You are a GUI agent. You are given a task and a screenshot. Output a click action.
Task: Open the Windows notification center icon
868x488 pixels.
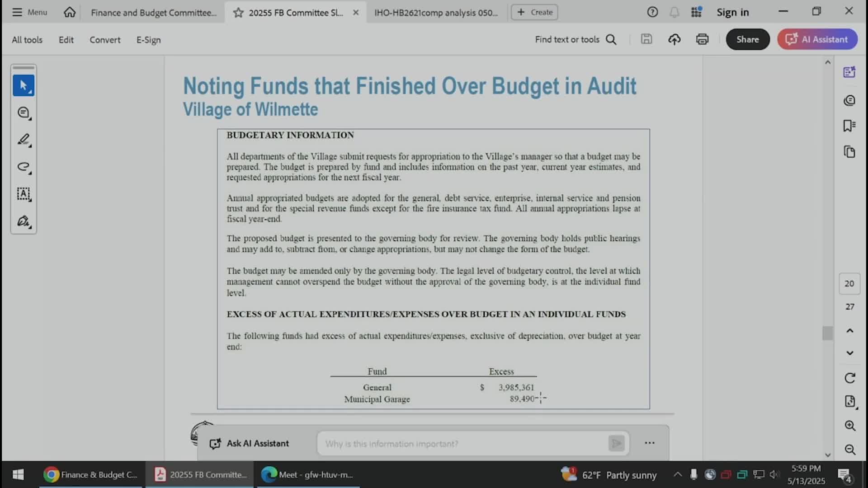[844, 475]
